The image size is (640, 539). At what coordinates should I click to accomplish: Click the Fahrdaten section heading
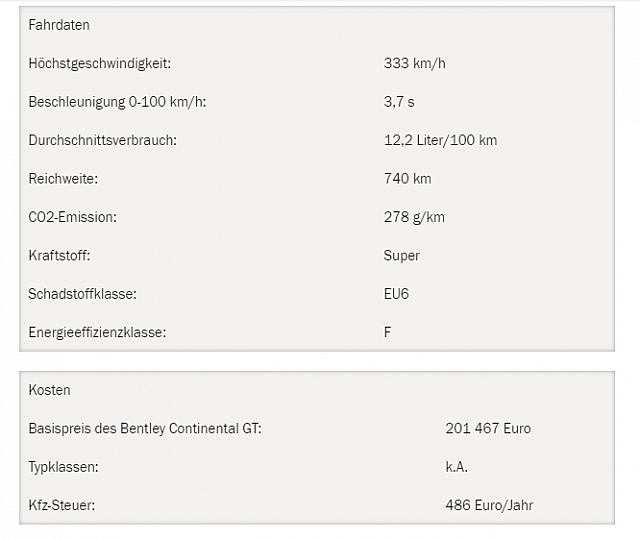click(x=59, y=25)
